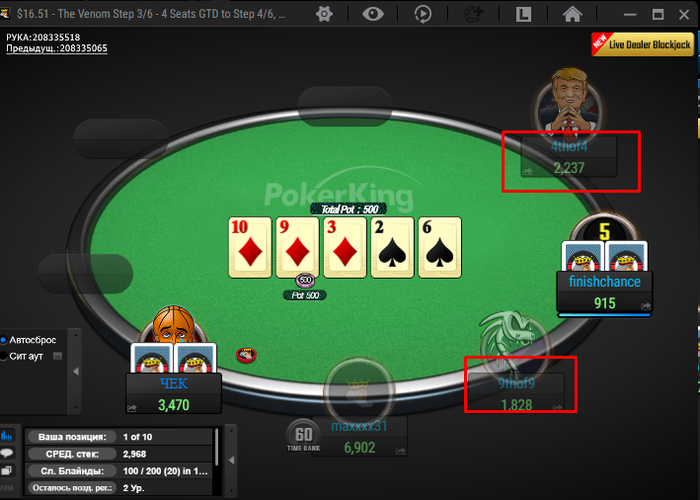
Task: Open previous hand link Предыдущ.:208335065
Action: pos(57,48)
